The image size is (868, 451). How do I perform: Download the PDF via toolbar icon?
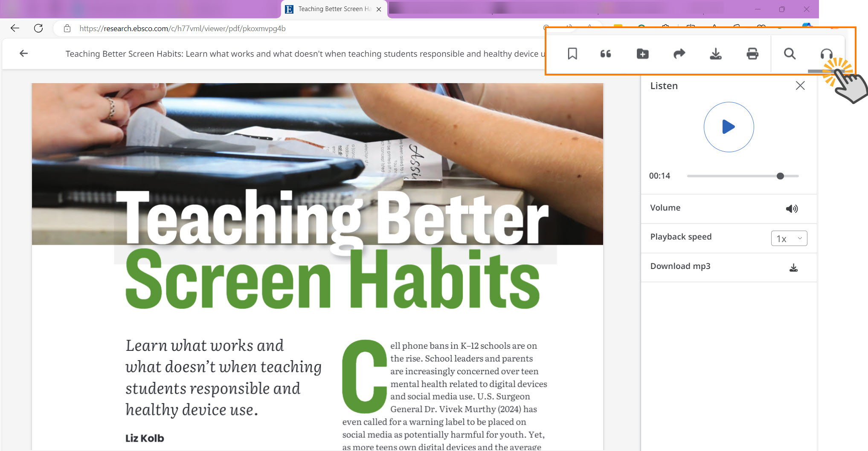pyautogui.click(x=716, y=54)
